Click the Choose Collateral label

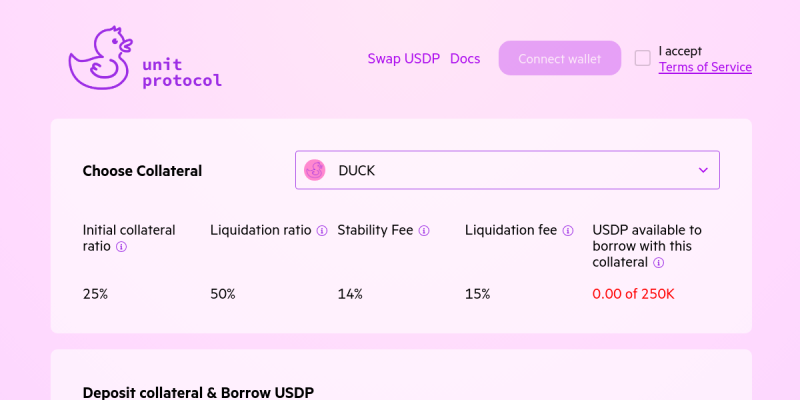click(x=142, y=171)
